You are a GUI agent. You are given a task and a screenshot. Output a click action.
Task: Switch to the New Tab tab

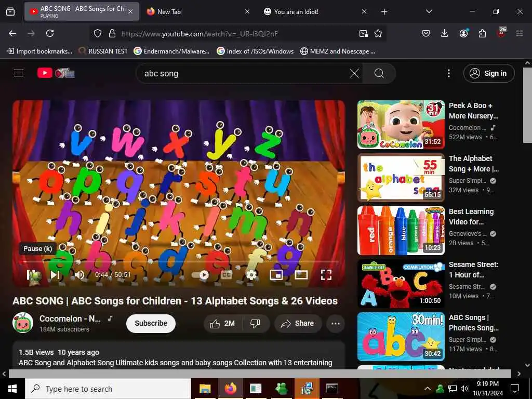(198, 11)
